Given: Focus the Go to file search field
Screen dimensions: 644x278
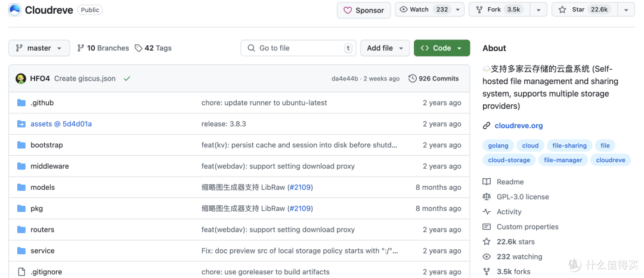Looking at the screenshot, I should [x=298, y=48].
